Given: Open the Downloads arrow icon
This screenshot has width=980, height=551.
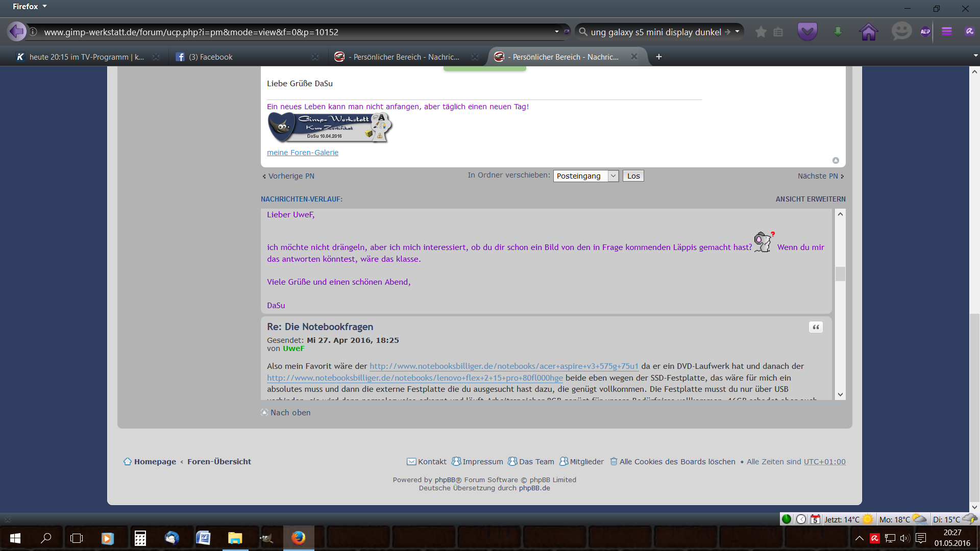Looking at the screenshot, I should pos(838,32).
